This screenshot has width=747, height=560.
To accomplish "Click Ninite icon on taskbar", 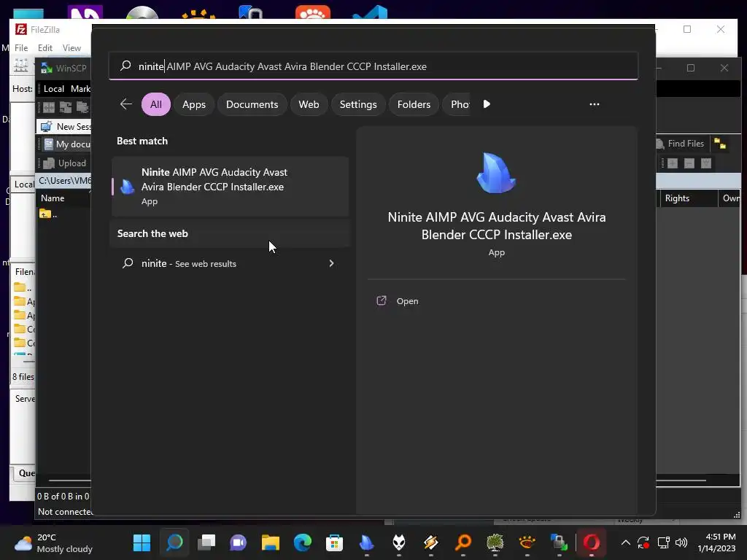I will click(366, 542).
